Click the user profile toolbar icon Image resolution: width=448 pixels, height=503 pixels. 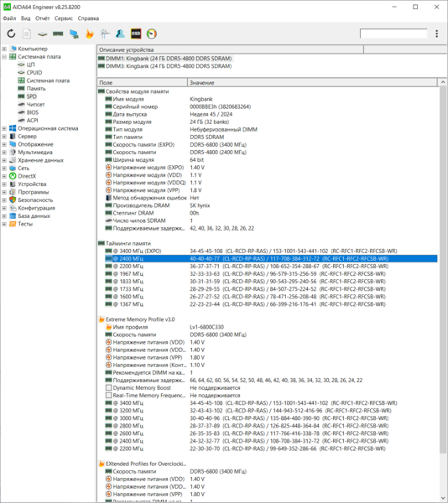click(x=120, y=34)
